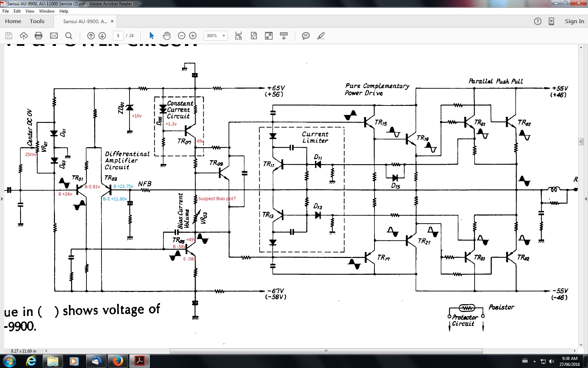Switch to full screen mode icon
This screenshot has height=368, width=588.
coord(269,36)
